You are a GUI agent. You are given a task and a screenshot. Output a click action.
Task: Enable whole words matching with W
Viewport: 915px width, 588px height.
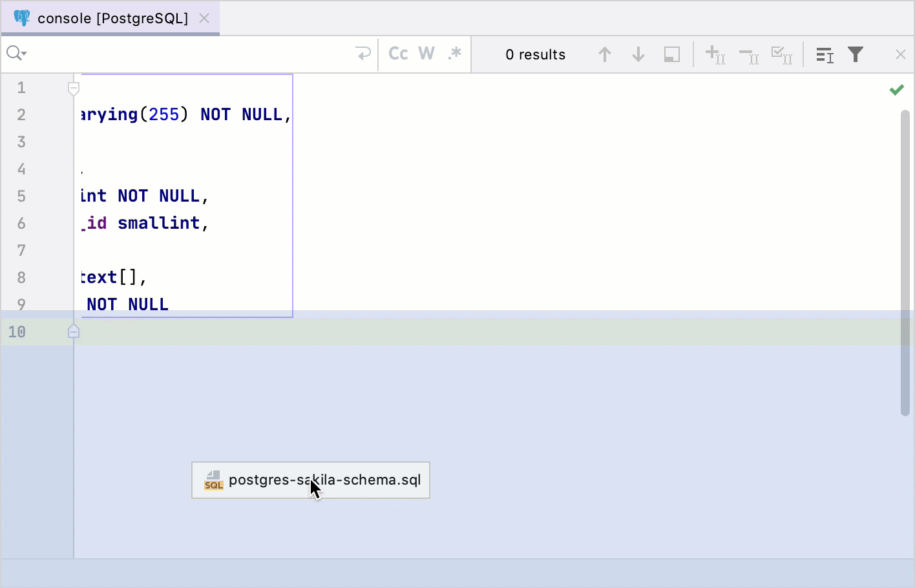(x=425, y=54)
